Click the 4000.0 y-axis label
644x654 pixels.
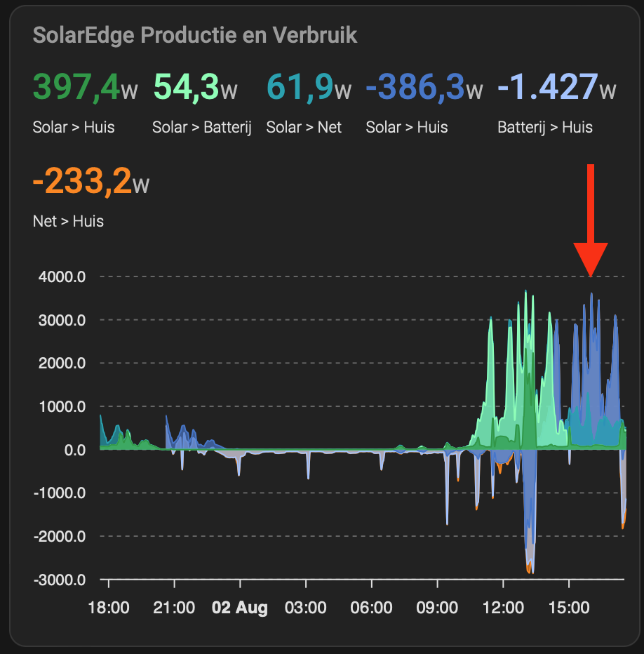point(62,276)
